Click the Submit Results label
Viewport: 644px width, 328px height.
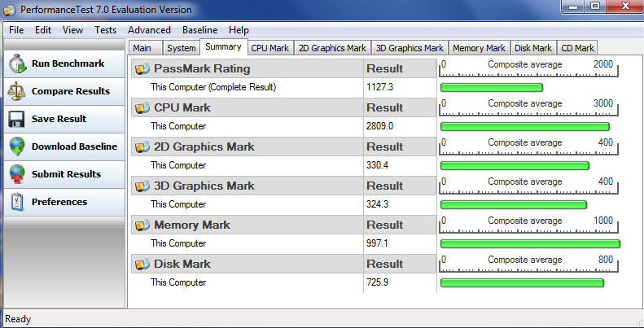coord(66,174)
